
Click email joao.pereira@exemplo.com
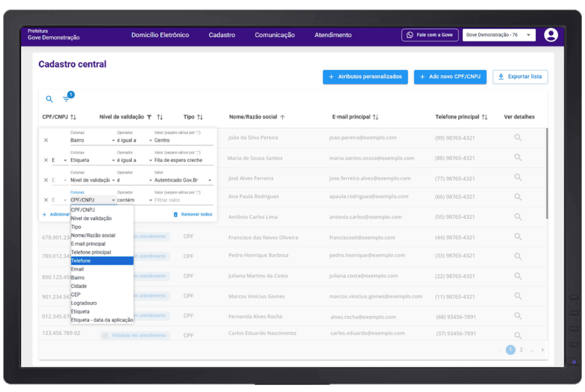point(362,138)
